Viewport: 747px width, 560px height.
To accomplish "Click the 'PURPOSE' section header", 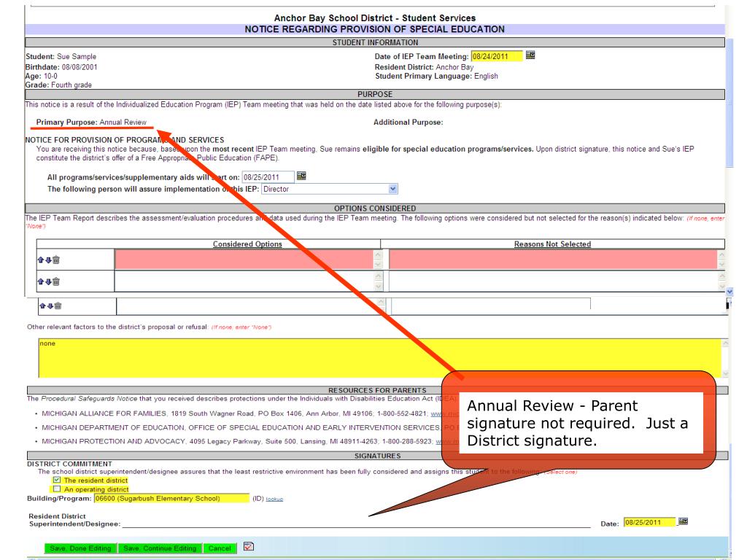I will [x=376, y=94].
